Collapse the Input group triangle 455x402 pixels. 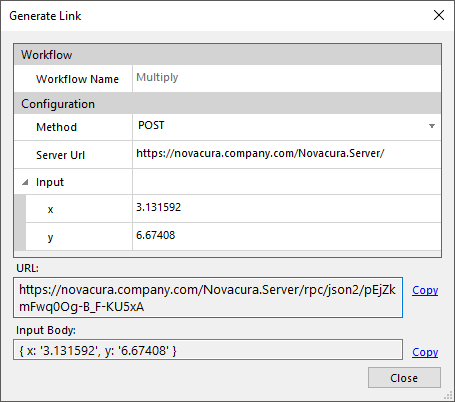(x=25, y=182)
